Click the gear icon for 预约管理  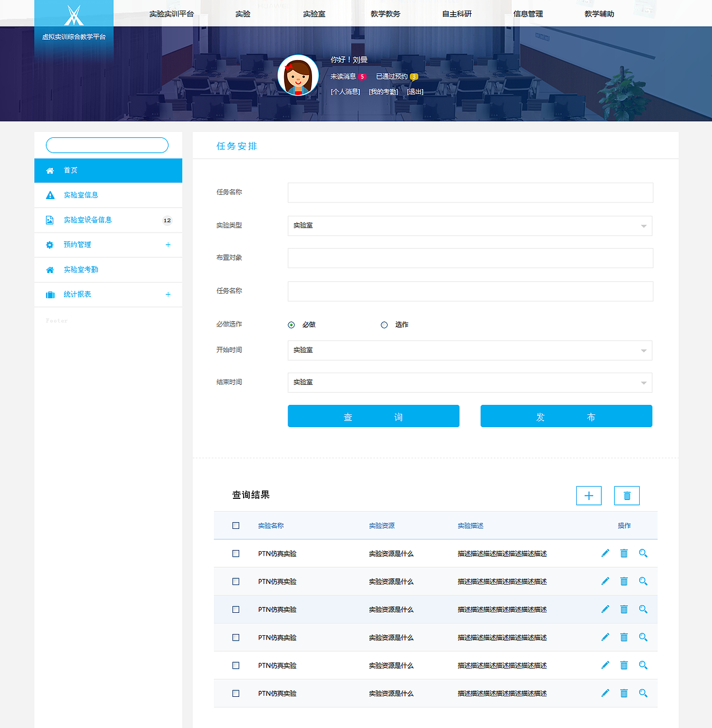(x=50, y=245)
